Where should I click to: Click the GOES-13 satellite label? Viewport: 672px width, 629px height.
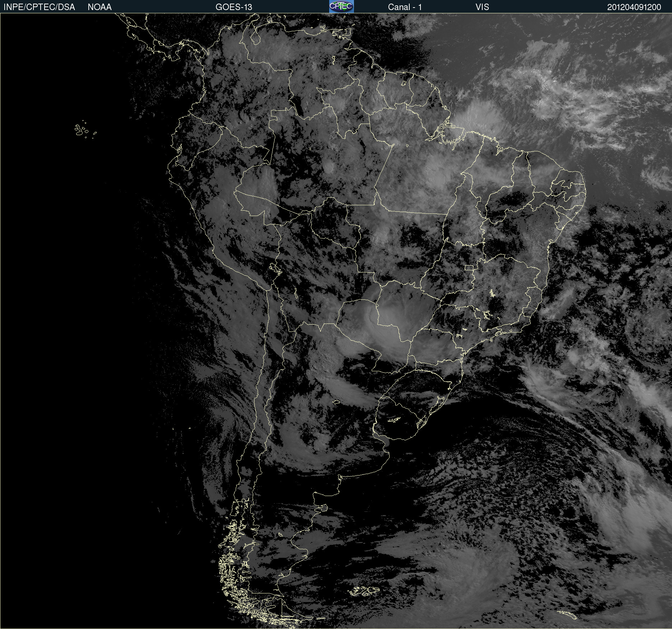(234, 7)
